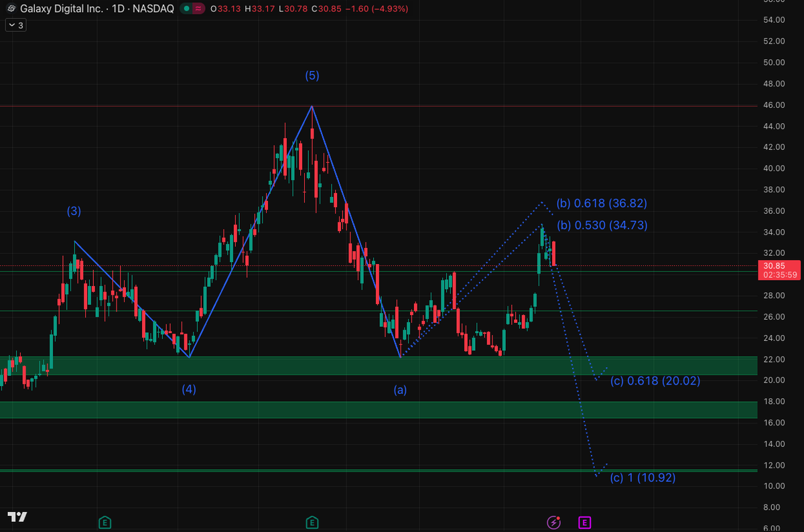Select the (c) 0.618 (20.02) target label
The height and width of the screenshot is (532, 804).
coord(655,381)
